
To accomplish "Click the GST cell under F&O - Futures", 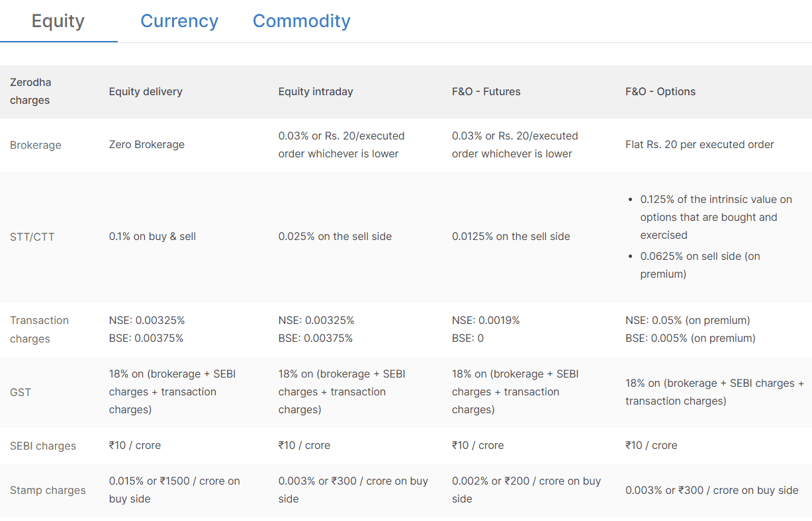I will click(x=515, y=391).
